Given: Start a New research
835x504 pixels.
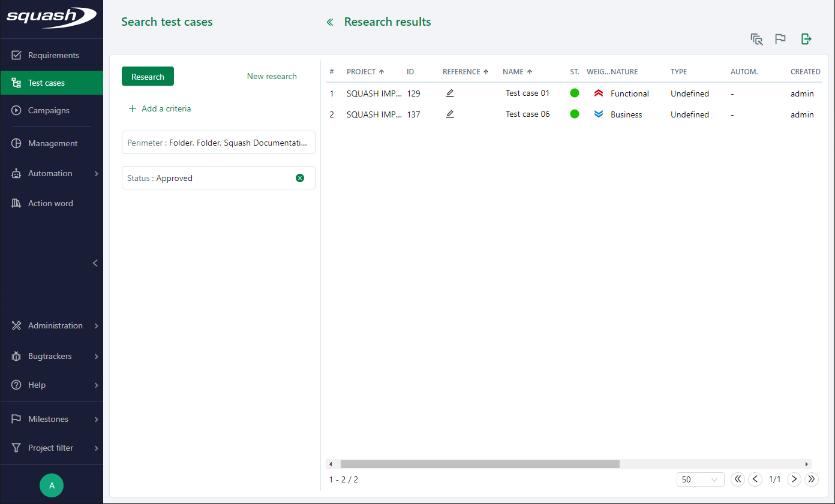Looking at the screenshot, I should click(272, 76).
